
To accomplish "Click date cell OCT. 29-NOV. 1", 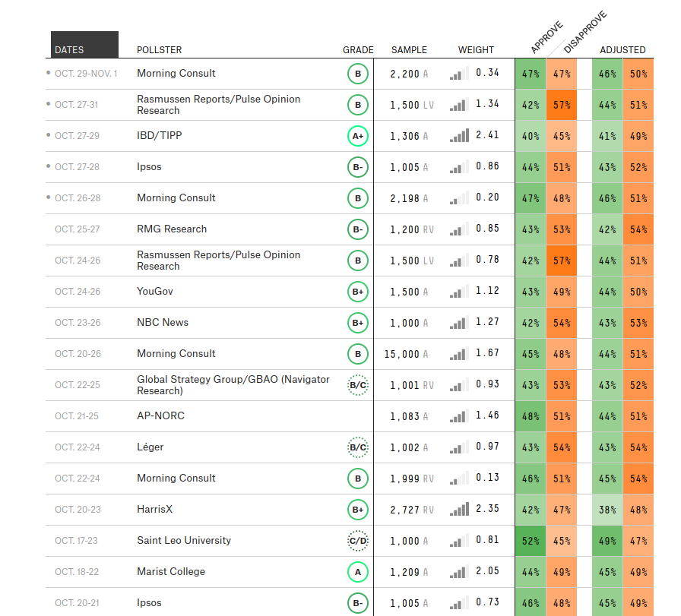I will 86,74.
